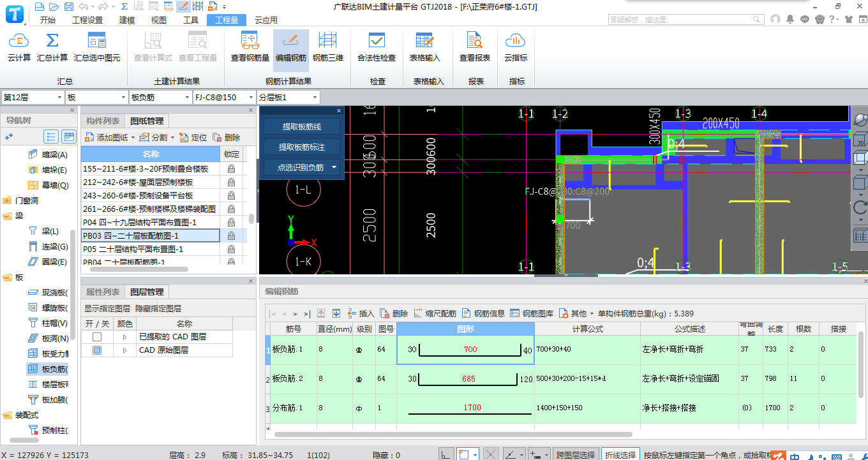The image size is (868, 460).
Task: Click the search box in title bar
Action: tap(685, 20)
